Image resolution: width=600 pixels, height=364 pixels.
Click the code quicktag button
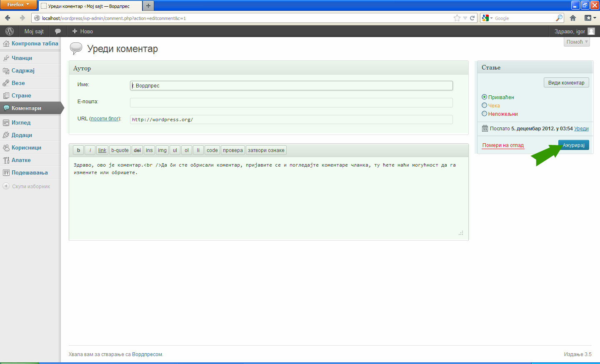[212, 150]
